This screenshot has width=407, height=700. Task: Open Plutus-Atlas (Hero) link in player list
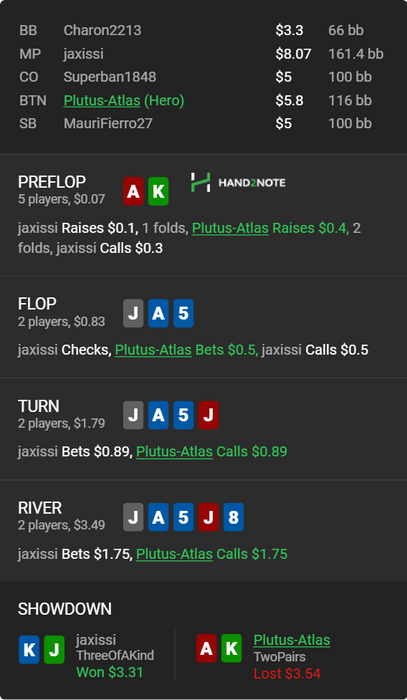(124, 100)
